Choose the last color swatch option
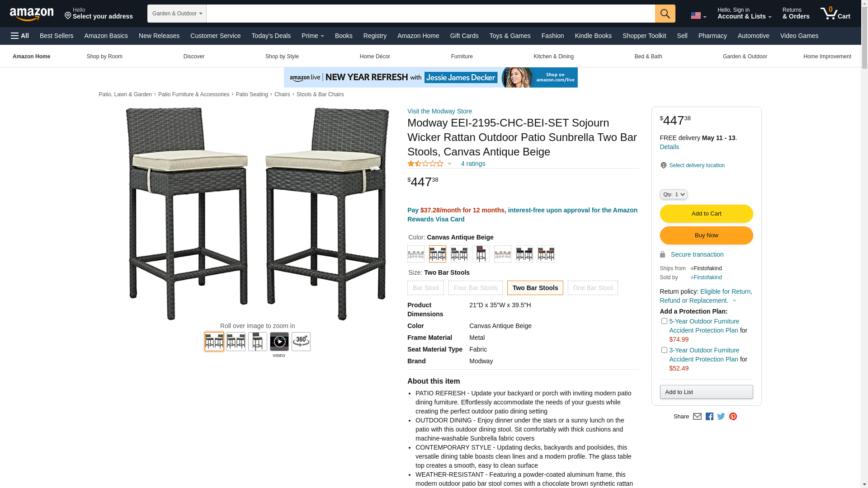Image resolution: width=868 pixels, height=488 pixels. pos(546,254)
